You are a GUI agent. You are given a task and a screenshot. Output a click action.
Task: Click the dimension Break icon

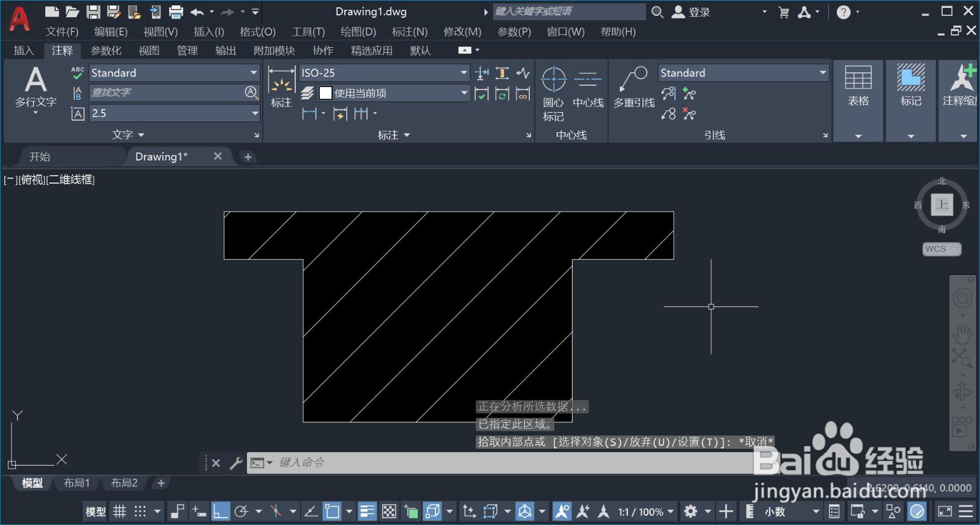pos(482,74)
